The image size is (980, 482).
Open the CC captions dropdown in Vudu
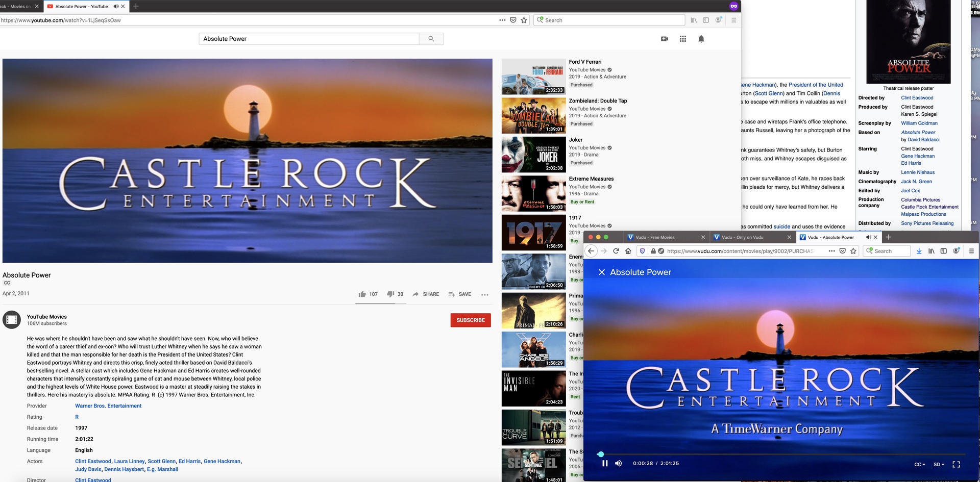pos(919,464)
